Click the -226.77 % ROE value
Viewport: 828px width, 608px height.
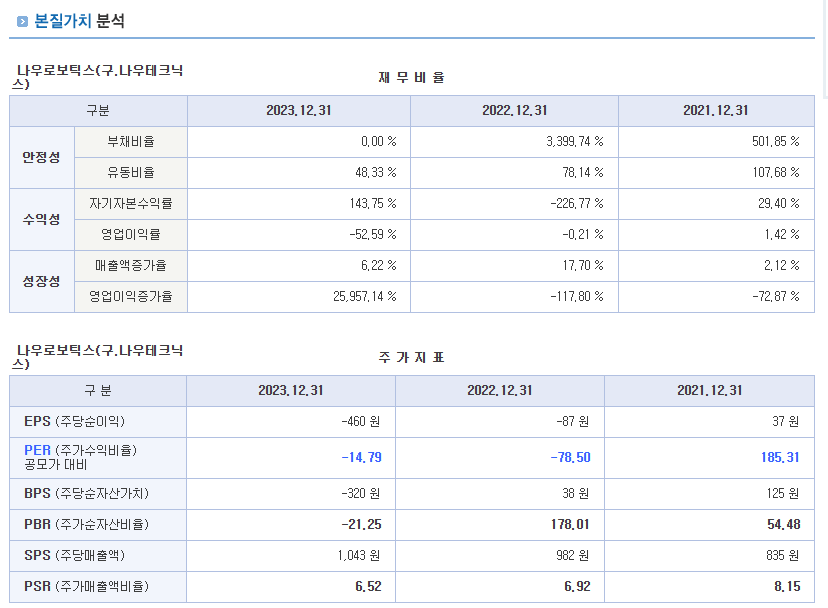click(x=577, y=203)
